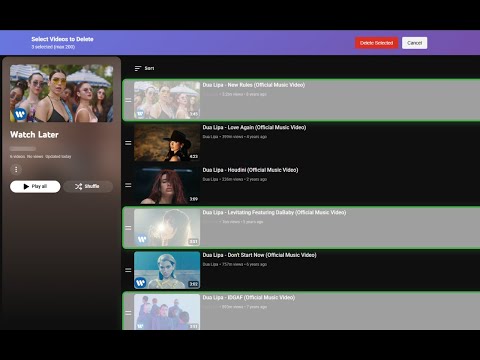Click the 'Select Videos to Delete' heading
Image resolution: width=480 pixels, height=360 pixels.
tap(62, 39)
